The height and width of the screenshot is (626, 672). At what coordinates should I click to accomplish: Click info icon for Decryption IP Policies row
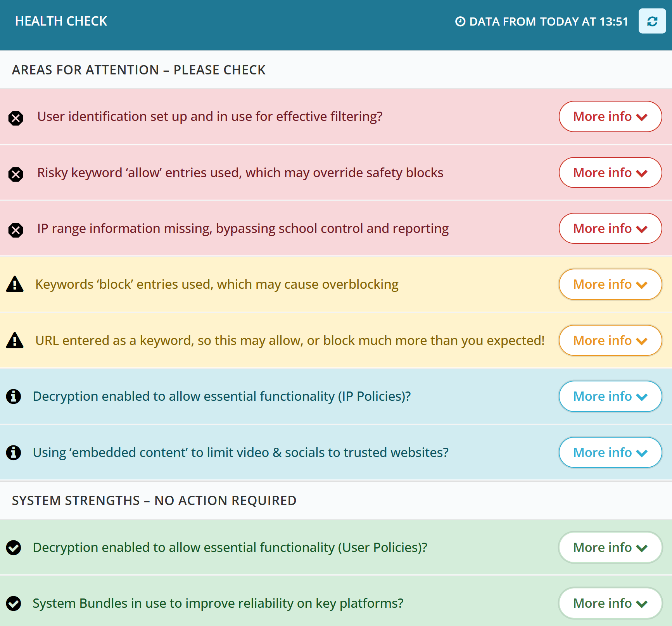click(x=14, y=396)
